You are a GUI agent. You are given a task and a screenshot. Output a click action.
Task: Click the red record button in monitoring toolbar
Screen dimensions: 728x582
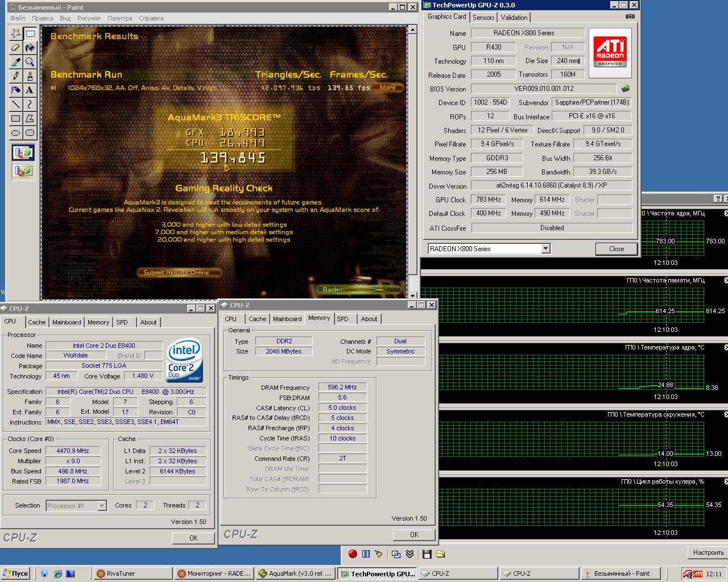coord(353,554)
